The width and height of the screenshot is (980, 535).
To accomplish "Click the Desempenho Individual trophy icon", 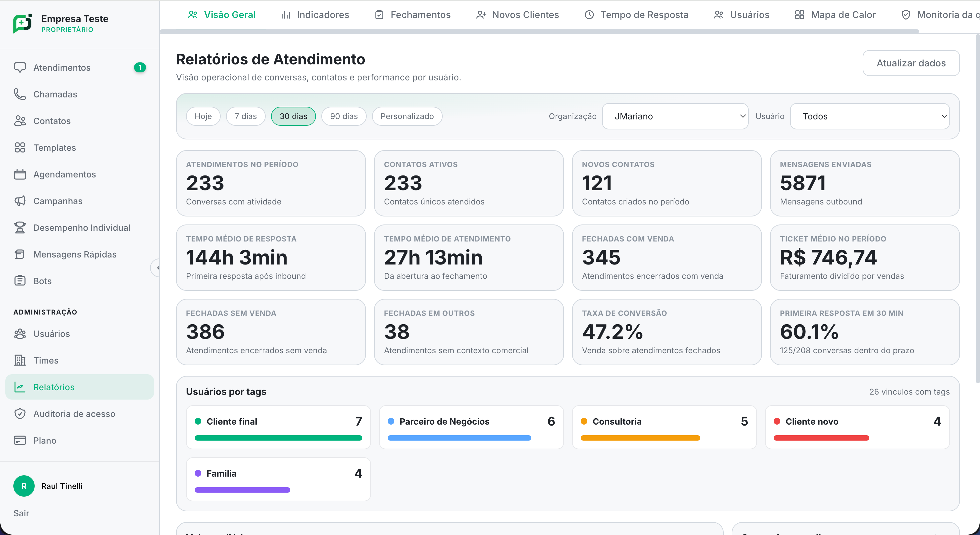I will (20, 227).
